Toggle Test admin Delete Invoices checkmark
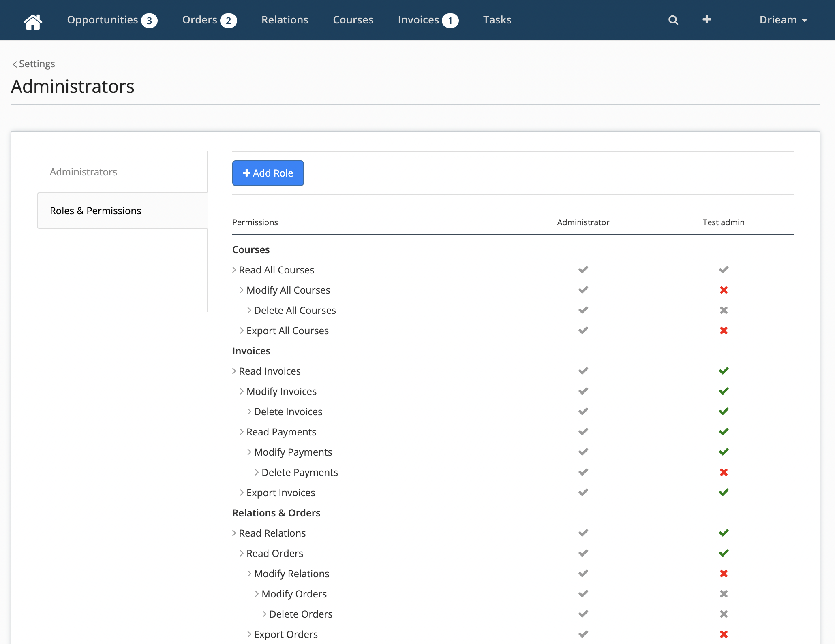This screenshot has width=835, height=644. pos(724,411)
